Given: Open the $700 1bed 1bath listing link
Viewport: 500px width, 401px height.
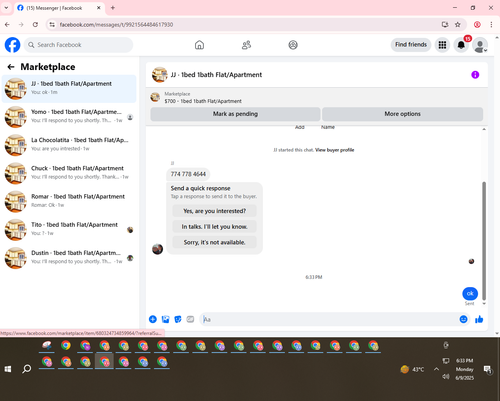Looking at the screenshot, I should pos(203,101).
